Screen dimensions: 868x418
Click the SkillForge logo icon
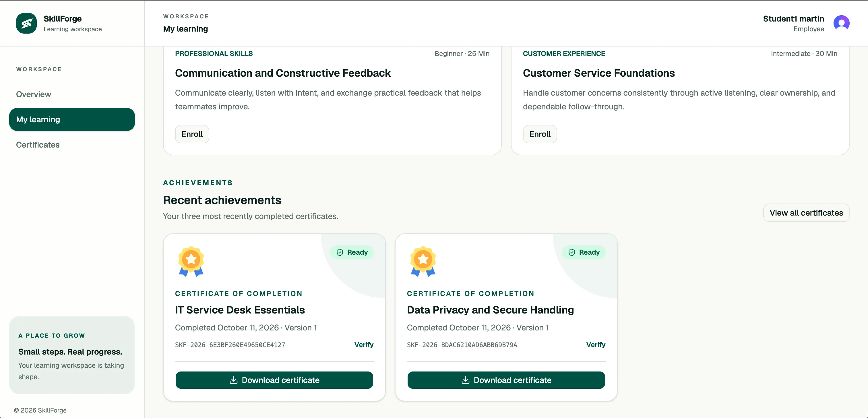coord(26,23)
